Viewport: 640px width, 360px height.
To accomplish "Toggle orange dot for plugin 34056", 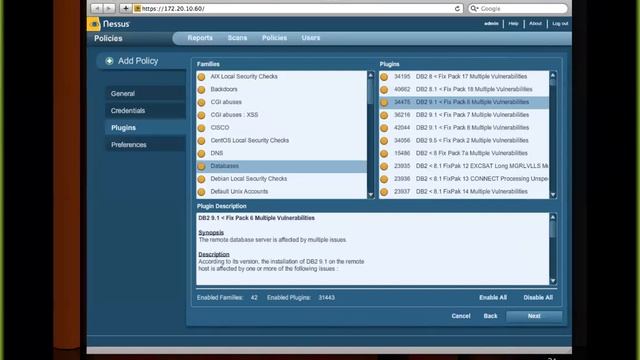I will click(x=384, y=141).
